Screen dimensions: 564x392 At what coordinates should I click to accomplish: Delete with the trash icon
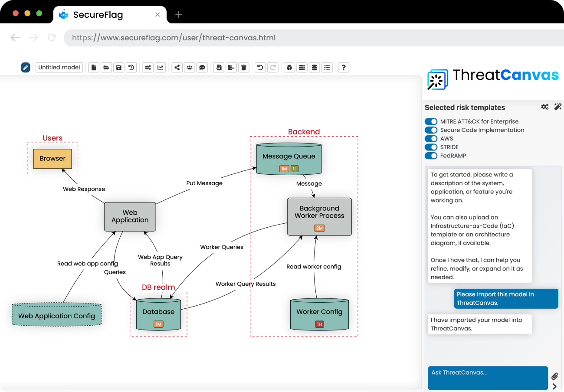pos(244,67)
